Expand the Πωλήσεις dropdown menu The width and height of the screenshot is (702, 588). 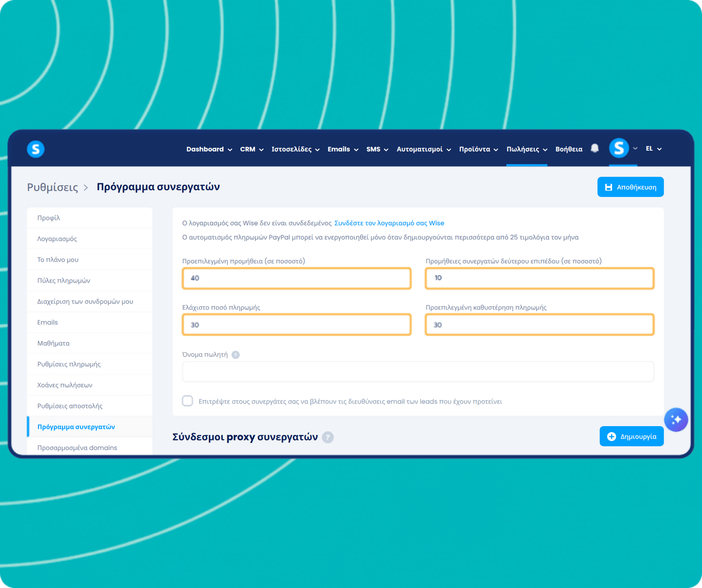tap(527, 149)
